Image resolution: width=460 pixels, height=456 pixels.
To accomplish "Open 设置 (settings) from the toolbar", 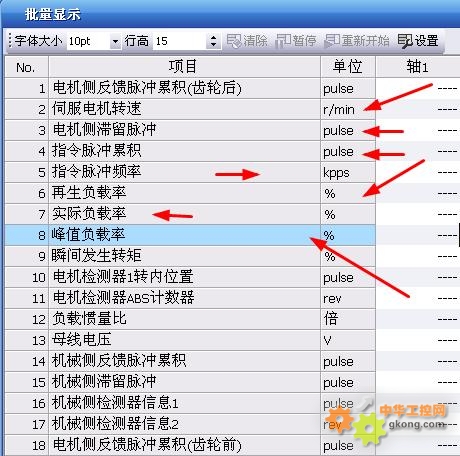I will tap(418, 41).
